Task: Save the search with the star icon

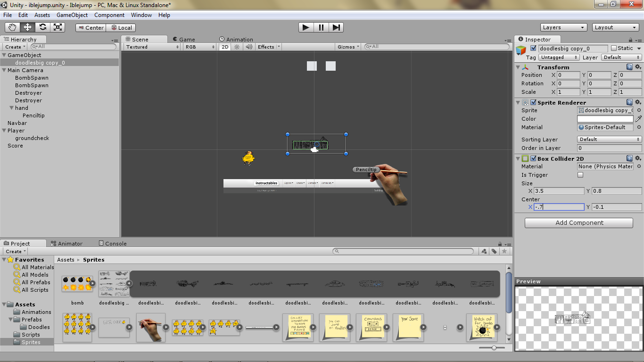Action: [504, 251]
